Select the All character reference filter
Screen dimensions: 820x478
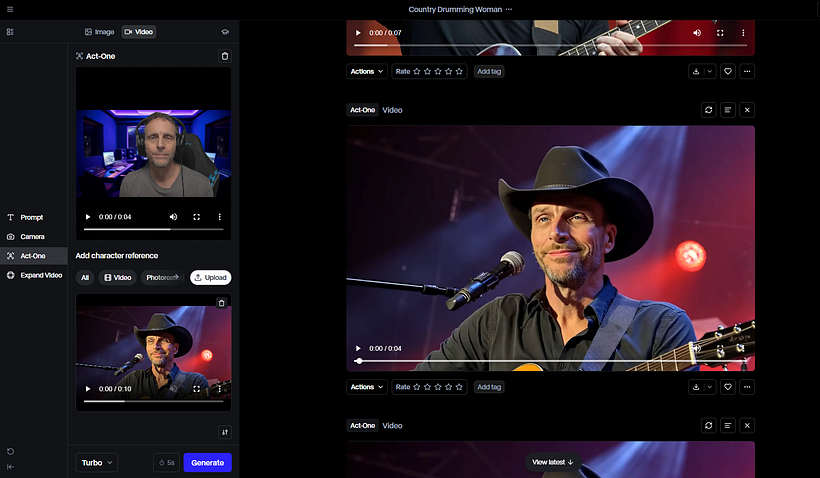85,277
